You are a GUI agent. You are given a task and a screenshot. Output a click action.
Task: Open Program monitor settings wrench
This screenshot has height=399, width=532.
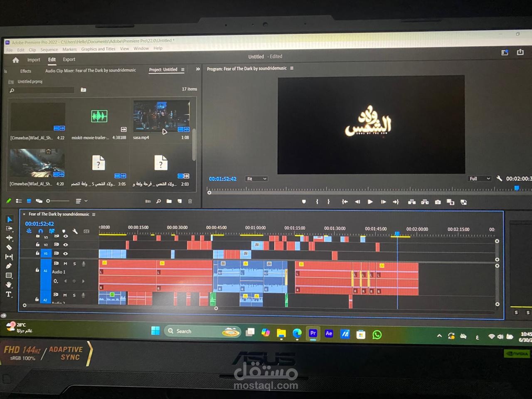pyautogui.click(x=499, y=178)
